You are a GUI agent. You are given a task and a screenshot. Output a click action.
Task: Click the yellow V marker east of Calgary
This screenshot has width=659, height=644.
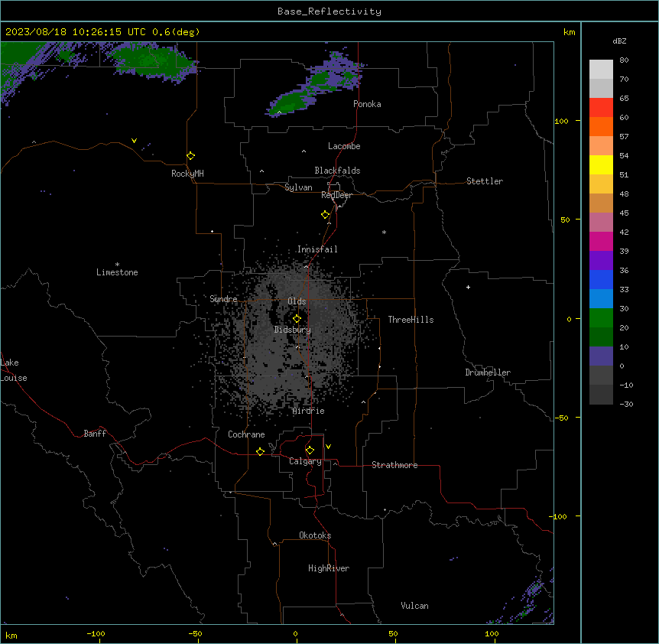328,447
